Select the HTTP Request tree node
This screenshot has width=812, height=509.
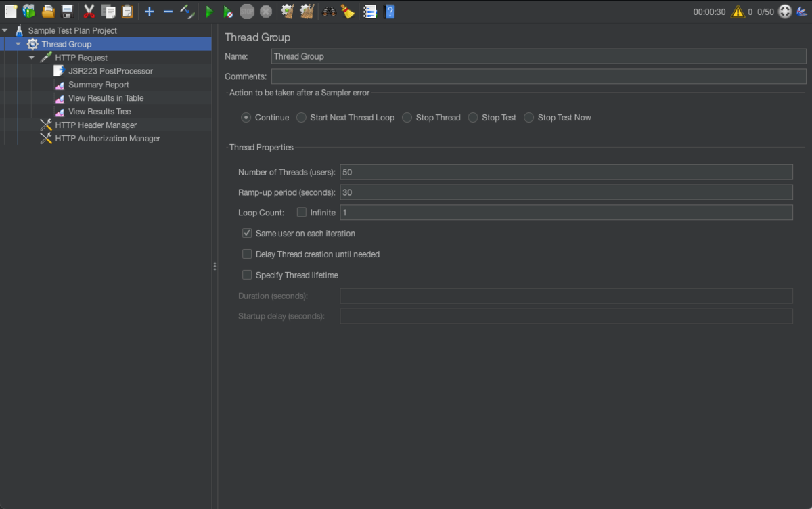pos(81,58)
